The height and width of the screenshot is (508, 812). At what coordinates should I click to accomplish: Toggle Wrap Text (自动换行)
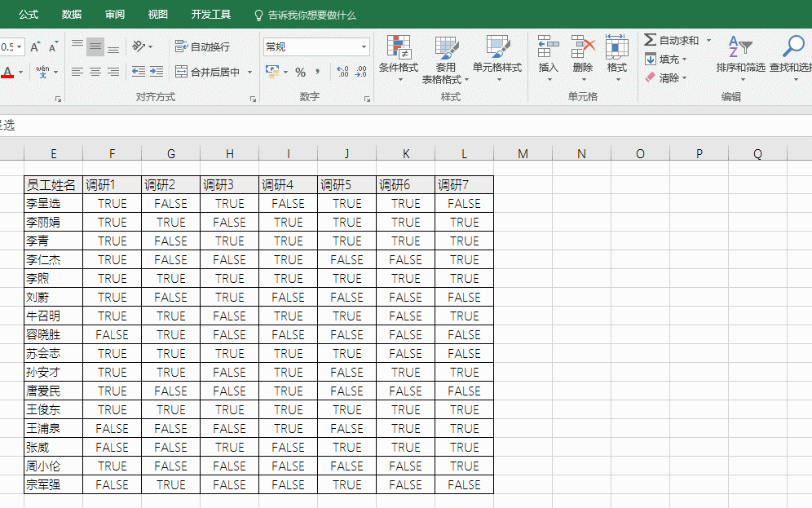(202, 46)
